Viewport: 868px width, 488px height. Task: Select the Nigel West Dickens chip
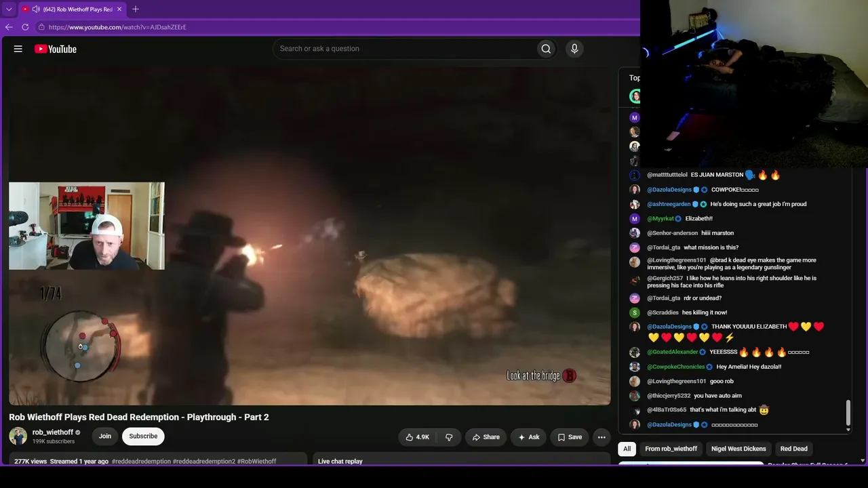click(x=738, y=449)
